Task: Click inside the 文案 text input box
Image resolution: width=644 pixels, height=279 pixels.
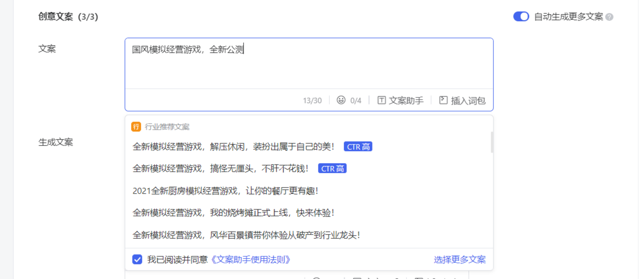Action: tap(309, 64)
